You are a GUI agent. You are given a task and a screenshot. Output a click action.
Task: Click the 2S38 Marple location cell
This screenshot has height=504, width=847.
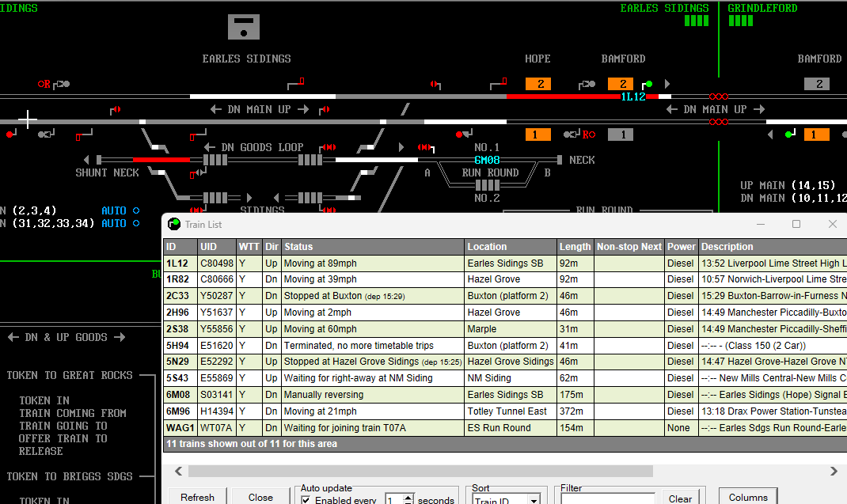[511, 329]
